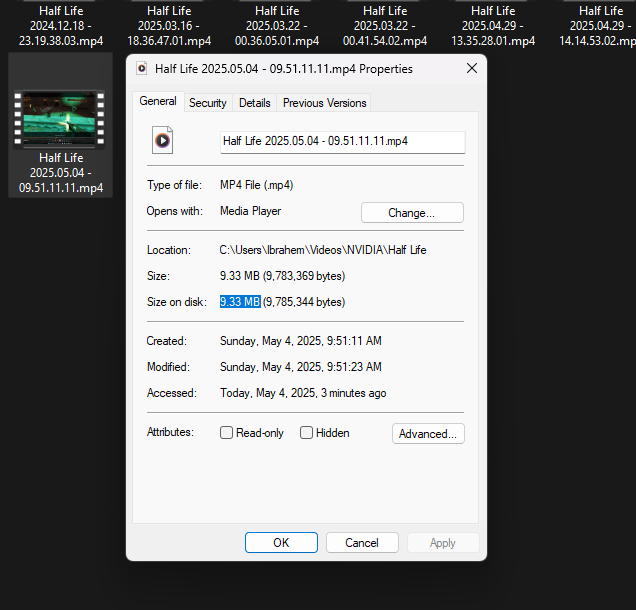Viewport: 636px width, 610px height.
Task: Tick the Hidden attribute checkbox
Action: click(x=306, y=433)
